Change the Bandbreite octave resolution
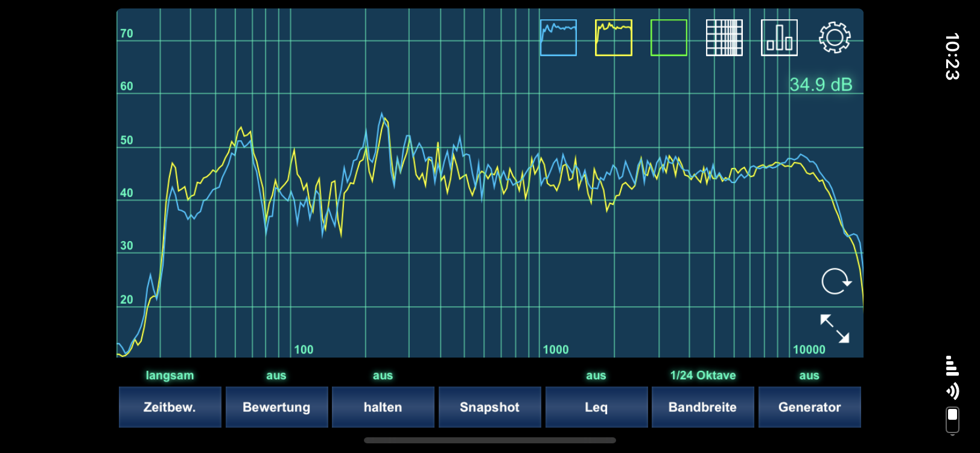Image resolution: width=980 pixels, height=453 pixels. [702, 407]
